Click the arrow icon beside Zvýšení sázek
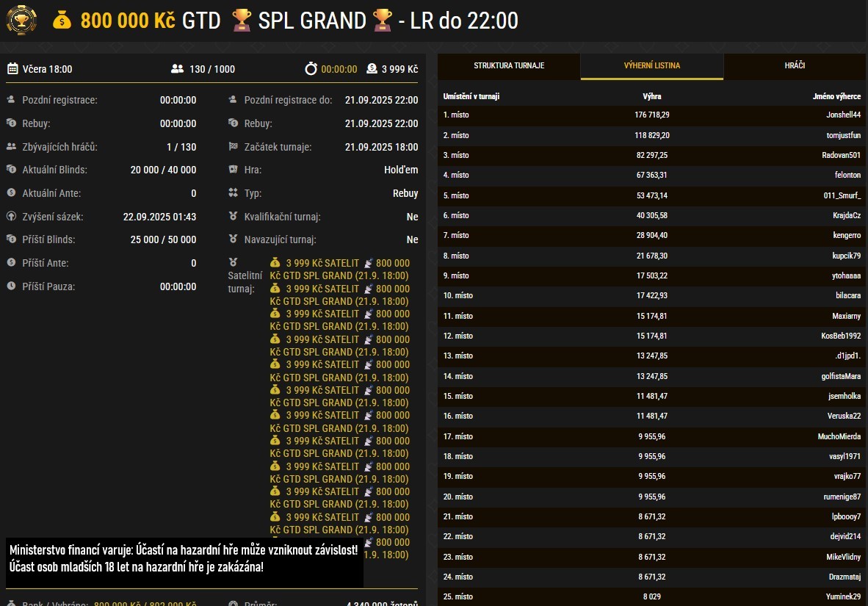Viewport: 868px width, 606px height. tap(11, 217)
